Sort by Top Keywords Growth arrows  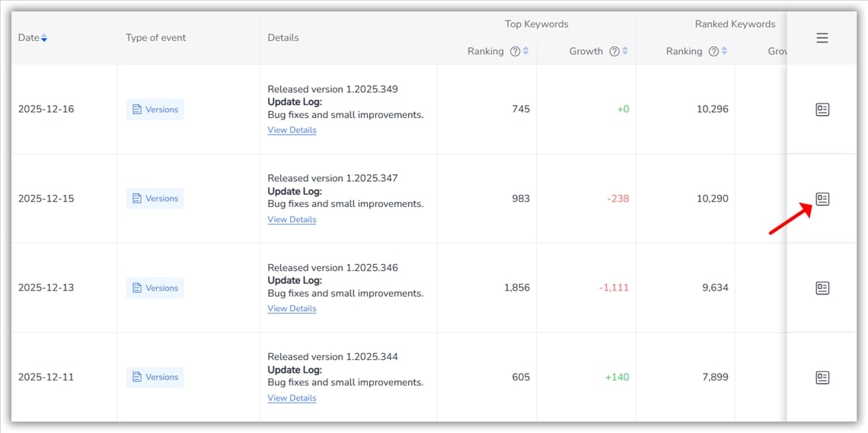coord(625,52)
